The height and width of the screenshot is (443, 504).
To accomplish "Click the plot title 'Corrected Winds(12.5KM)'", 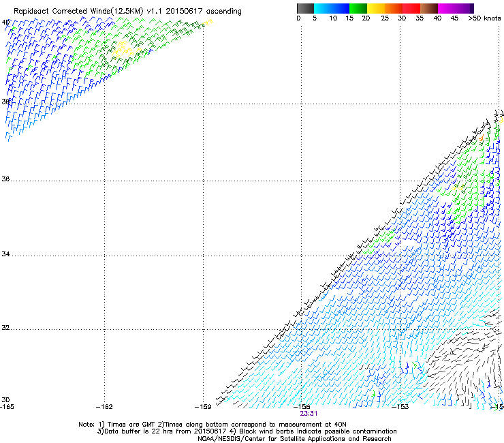I will (x=97, y=12).
